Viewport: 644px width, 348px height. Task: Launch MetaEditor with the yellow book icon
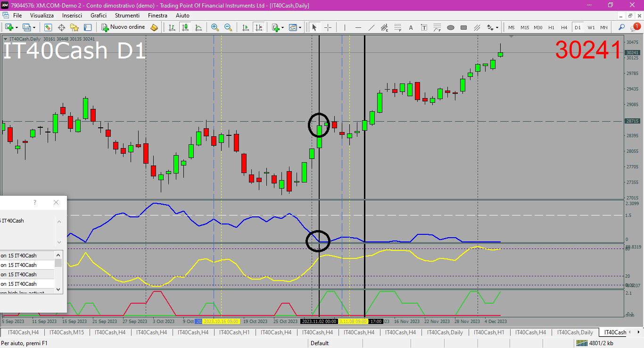pos(154,27)
